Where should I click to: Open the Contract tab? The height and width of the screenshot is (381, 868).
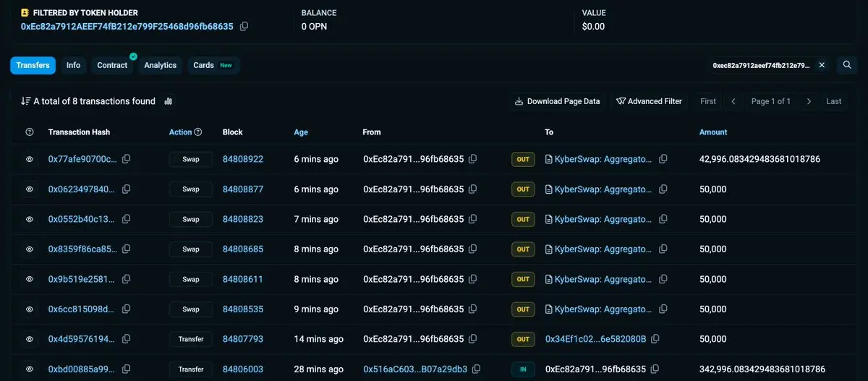coord(112,65)
